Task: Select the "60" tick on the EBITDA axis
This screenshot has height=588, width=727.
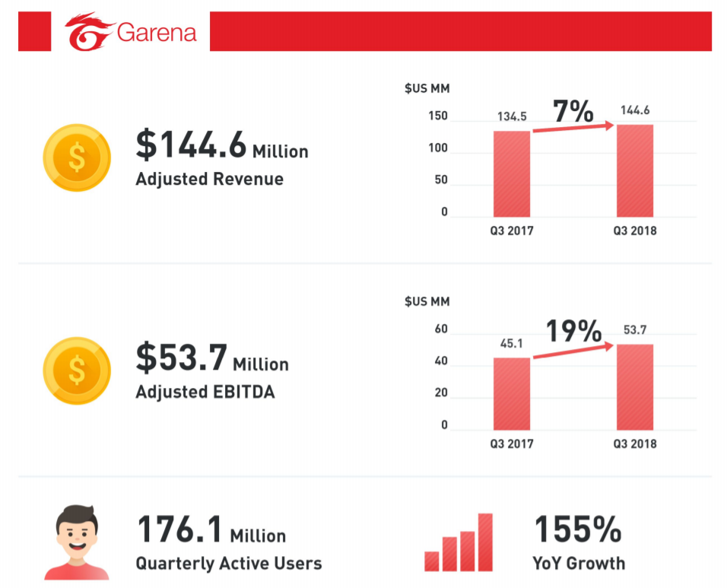Action: [441, 329]
